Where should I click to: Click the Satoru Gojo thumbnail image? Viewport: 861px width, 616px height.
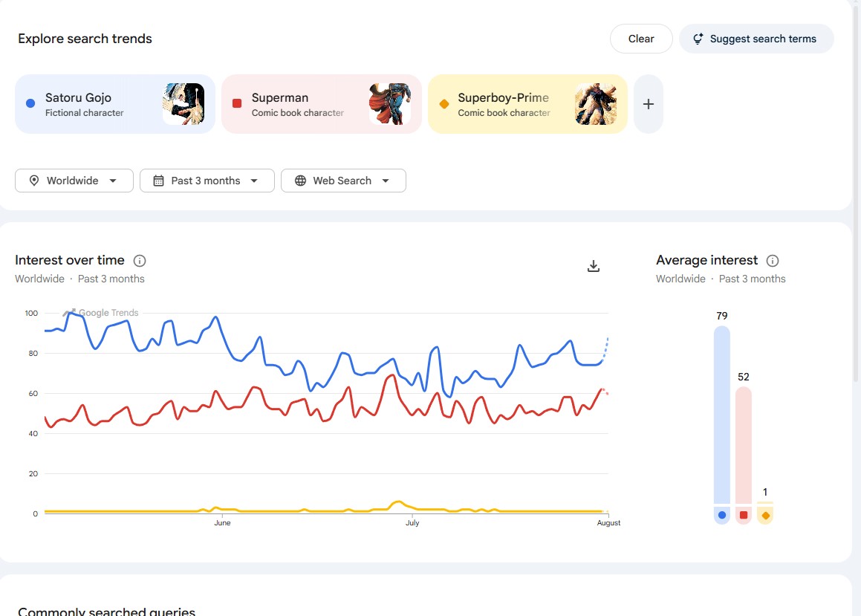click(183, 104)
